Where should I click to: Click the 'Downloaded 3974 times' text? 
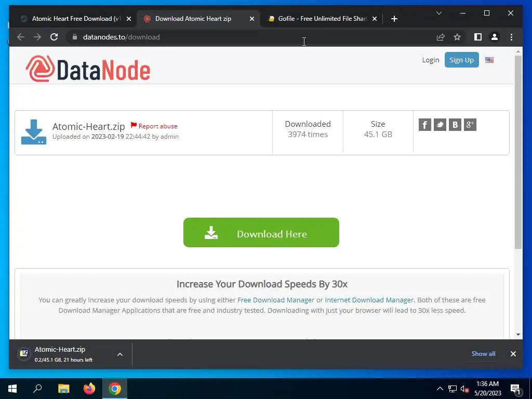[308, 129]
